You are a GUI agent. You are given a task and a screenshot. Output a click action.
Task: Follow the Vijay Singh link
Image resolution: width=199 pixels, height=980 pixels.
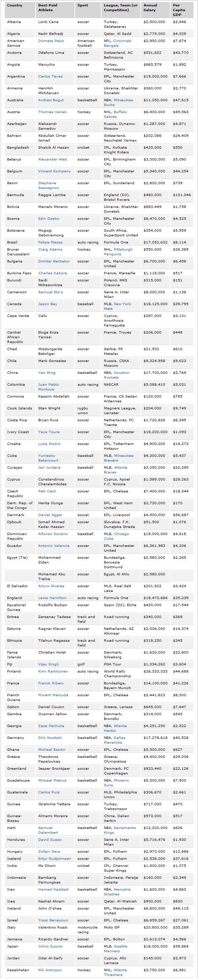tap(48, 664)
